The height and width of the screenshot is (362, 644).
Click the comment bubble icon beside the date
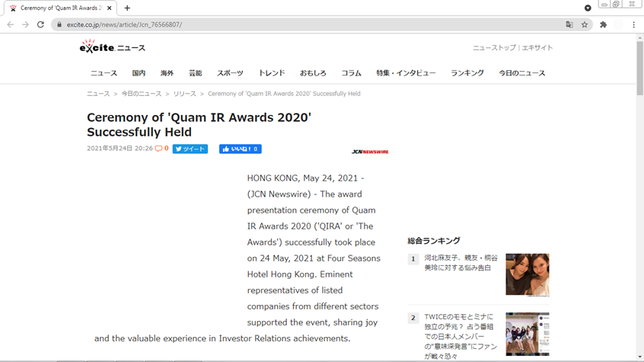(158, 149)
